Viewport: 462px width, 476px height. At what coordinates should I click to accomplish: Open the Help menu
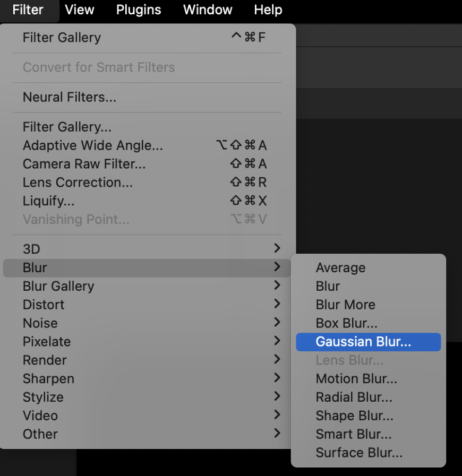[x=268, y=10]
